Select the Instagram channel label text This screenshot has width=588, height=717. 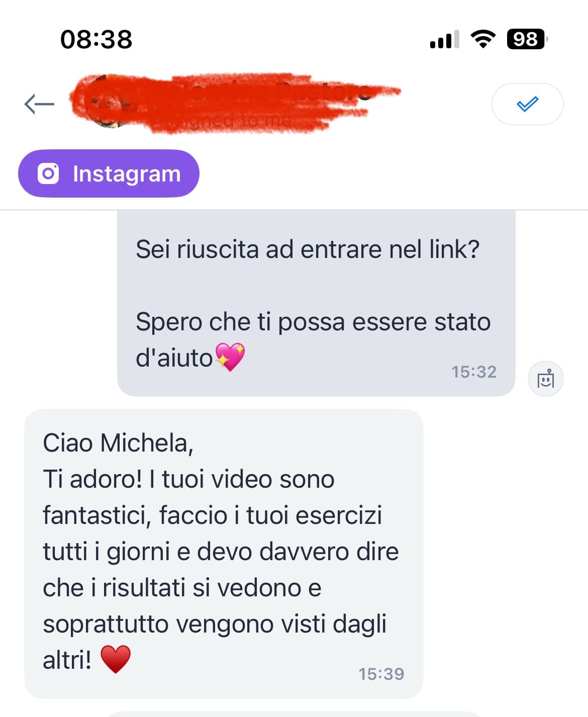pos(127,174)
